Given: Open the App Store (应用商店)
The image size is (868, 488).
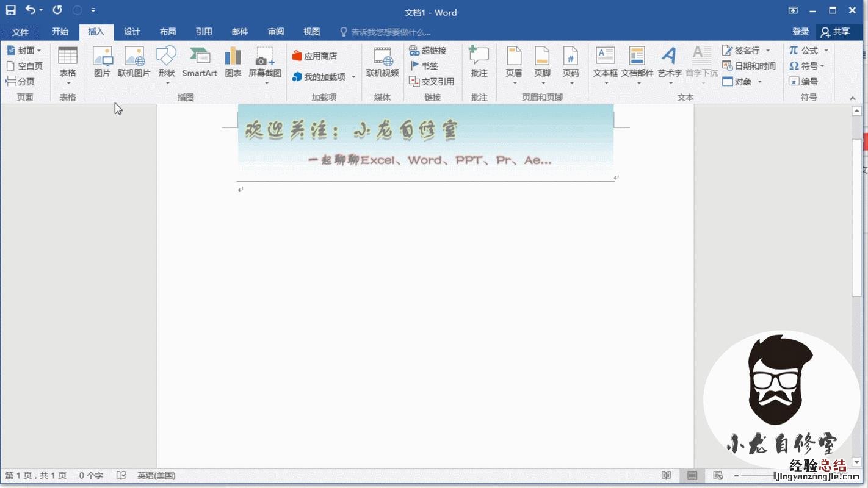Looking at the screenshot, I should pos(314,56).
